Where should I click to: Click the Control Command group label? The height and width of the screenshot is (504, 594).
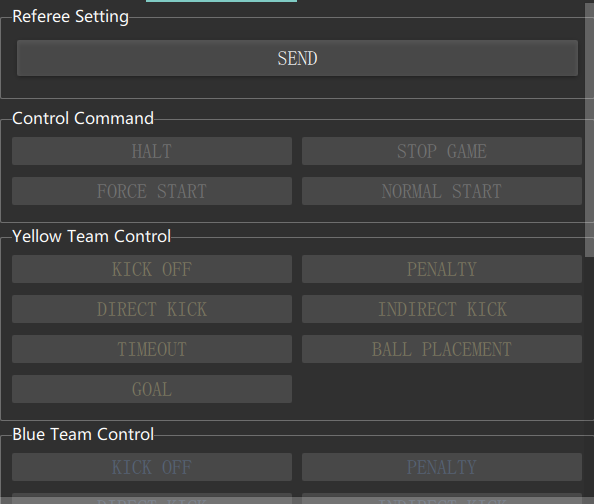click(x=83, y=118)
